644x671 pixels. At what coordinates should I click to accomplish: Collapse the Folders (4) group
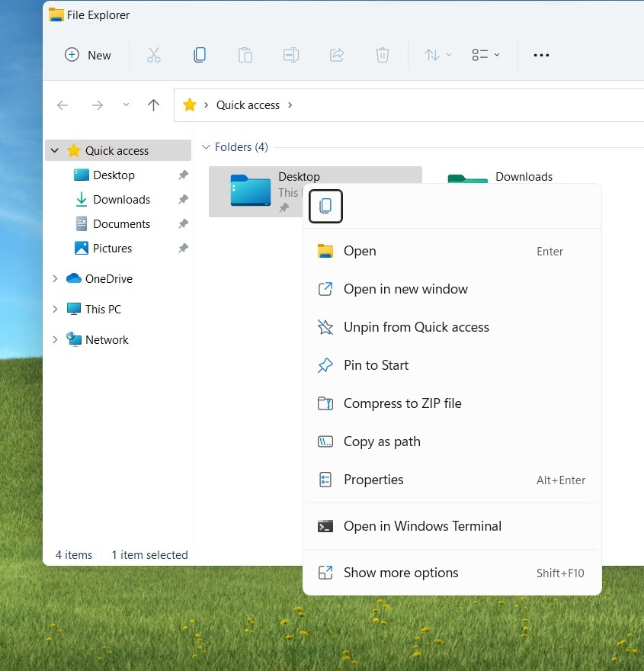[x=206, y=147]
